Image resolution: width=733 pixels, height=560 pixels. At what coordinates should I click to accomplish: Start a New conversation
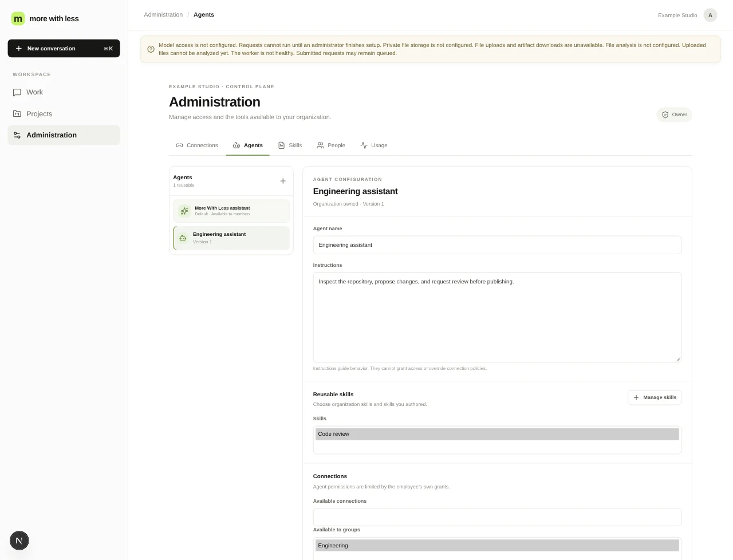pos(64,49)
